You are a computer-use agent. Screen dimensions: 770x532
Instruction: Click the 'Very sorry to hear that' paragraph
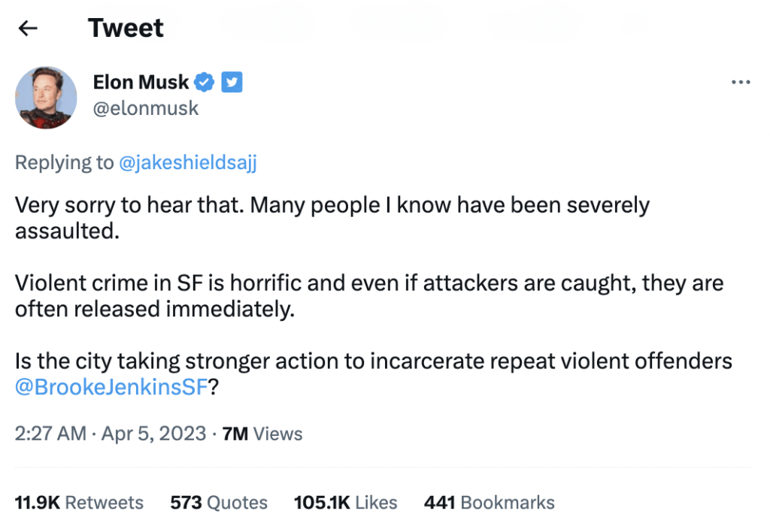332,217
